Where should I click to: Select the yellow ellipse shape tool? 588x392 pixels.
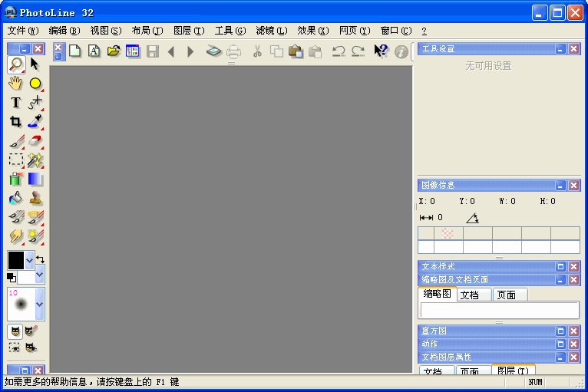tap(35, 83)
